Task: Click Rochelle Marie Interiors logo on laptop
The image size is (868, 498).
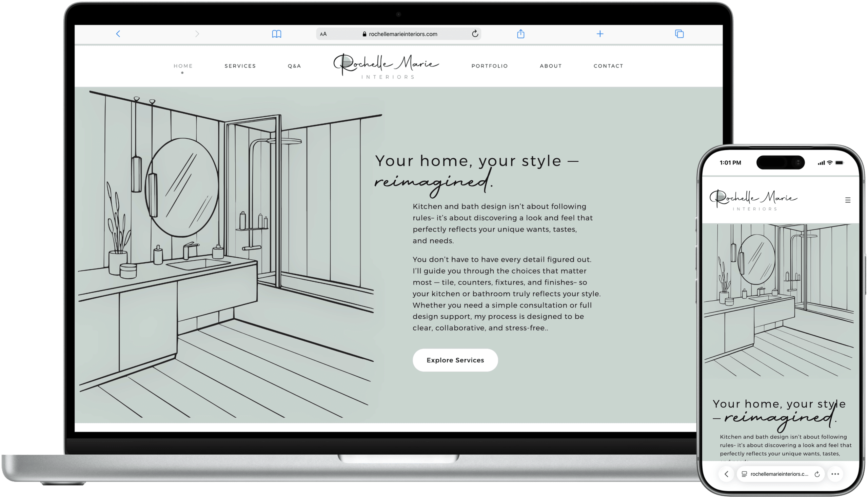Action: (387, 66)
